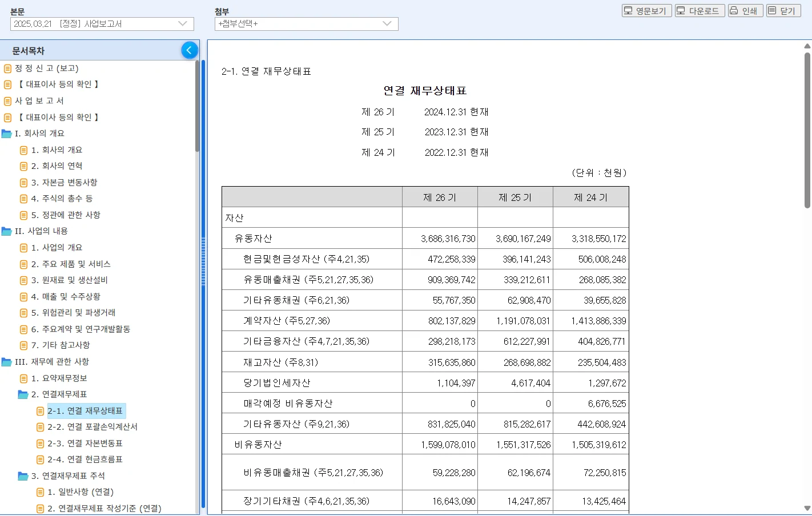
Task: Collapse the I. 회사의 개요 folder
Action: 7,134
